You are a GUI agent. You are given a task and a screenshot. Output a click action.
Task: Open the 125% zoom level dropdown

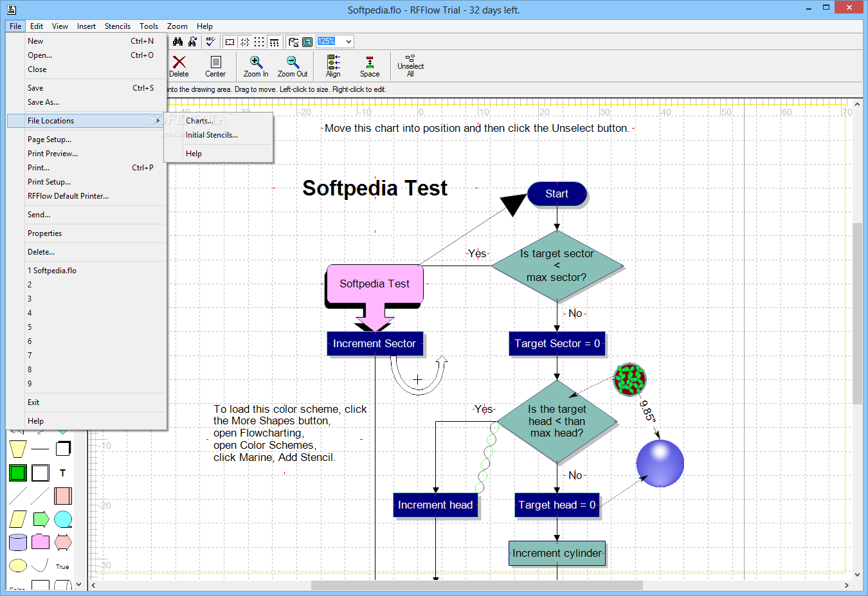(x=348, y=41)
